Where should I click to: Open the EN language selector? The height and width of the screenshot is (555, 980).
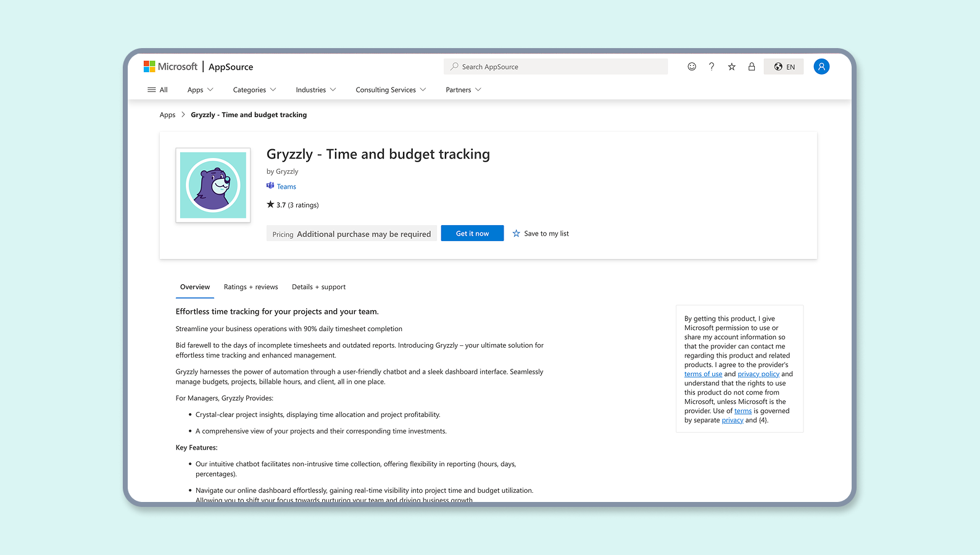coord(784,67)
